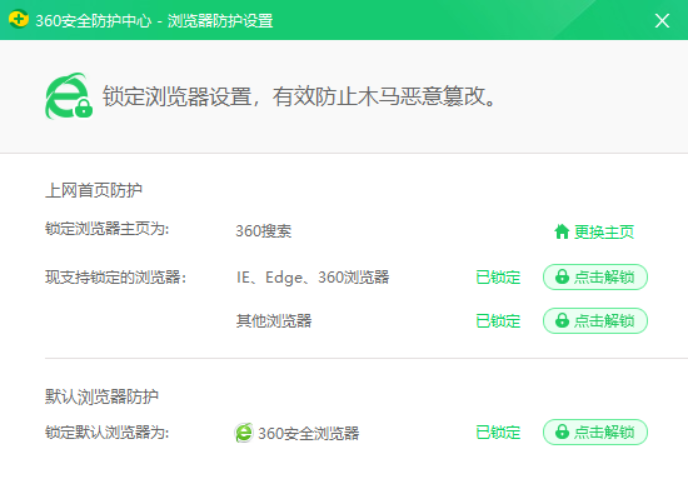Screen dimensions: 688x494
Task: Click the 360安全浏览器 name text
Action: [x=308, y=433]
